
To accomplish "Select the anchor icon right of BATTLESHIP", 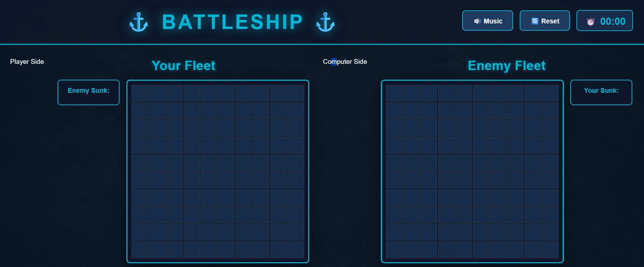I will point(324,21).
